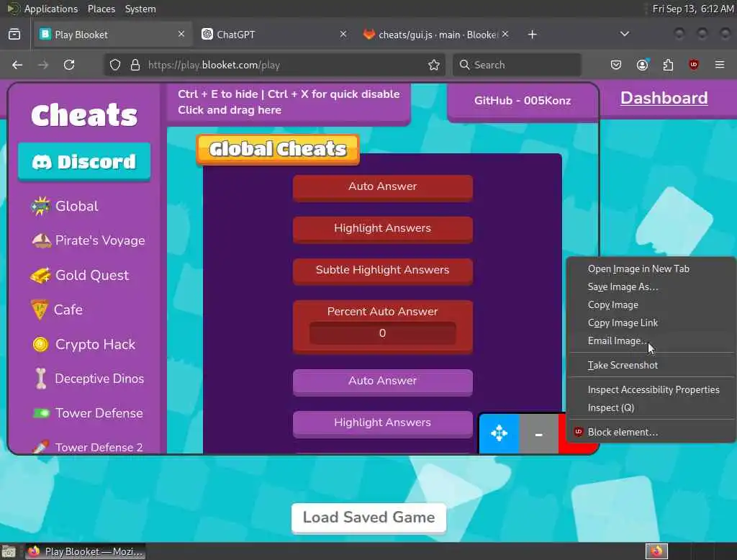Open Firefox hamburger application menu
Screen dimensions: 737x560
[720, 65]
